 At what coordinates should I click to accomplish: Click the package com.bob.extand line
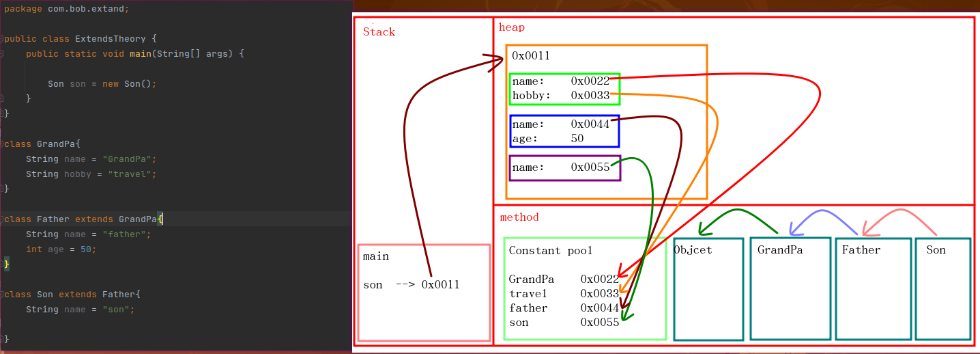click(x=66, y=9)
